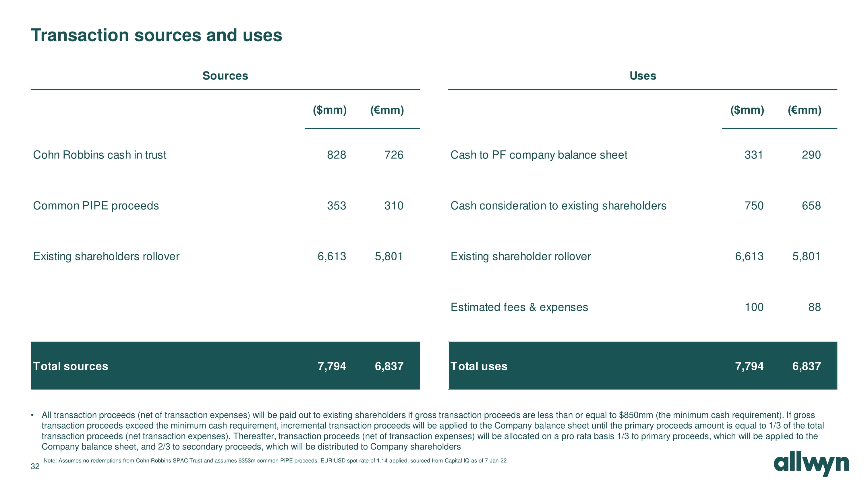Select the "Existing shareholders rollover" label under Sources
Screen dimensions: 868x488
point(106,257)
